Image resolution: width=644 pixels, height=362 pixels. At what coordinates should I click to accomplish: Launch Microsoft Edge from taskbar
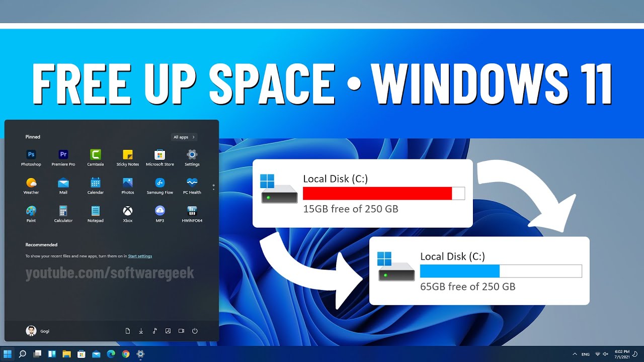[111, 354]
